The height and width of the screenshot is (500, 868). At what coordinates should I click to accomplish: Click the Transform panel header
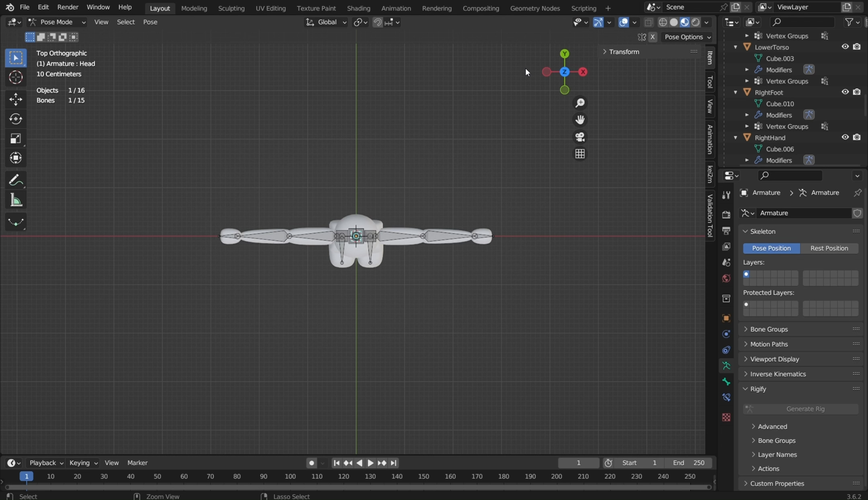624,51
